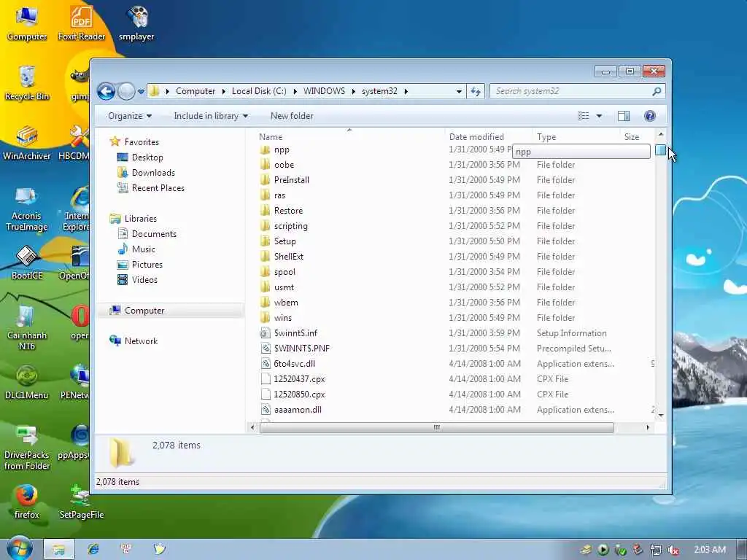Open Desktop in the navigation pane
Viewport: 747px width, 560px height.
(x=147, y=157)
